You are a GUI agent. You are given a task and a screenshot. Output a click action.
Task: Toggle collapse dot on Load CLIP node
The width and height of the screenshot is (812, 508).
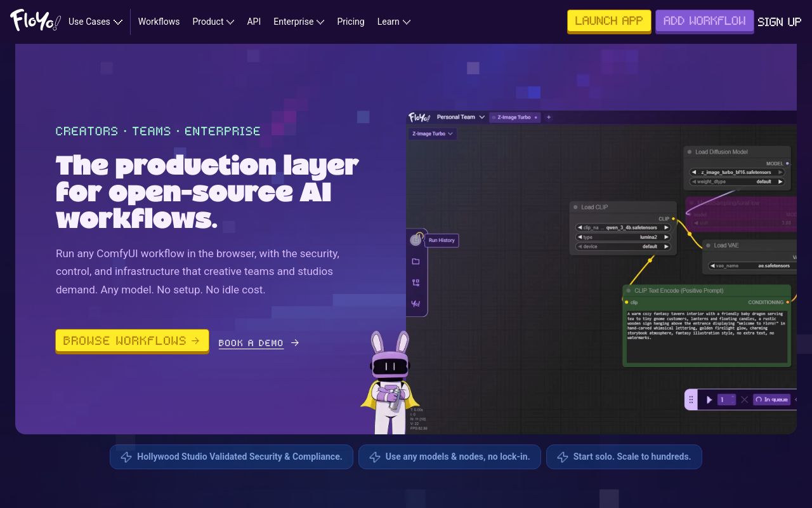[x=575, y=207]
